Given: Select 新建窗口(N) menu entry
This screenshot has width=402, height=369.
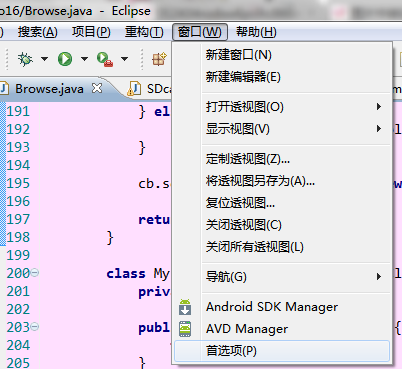Looking at the screenshot, I should pyautogui.click(x=282, y=55).
